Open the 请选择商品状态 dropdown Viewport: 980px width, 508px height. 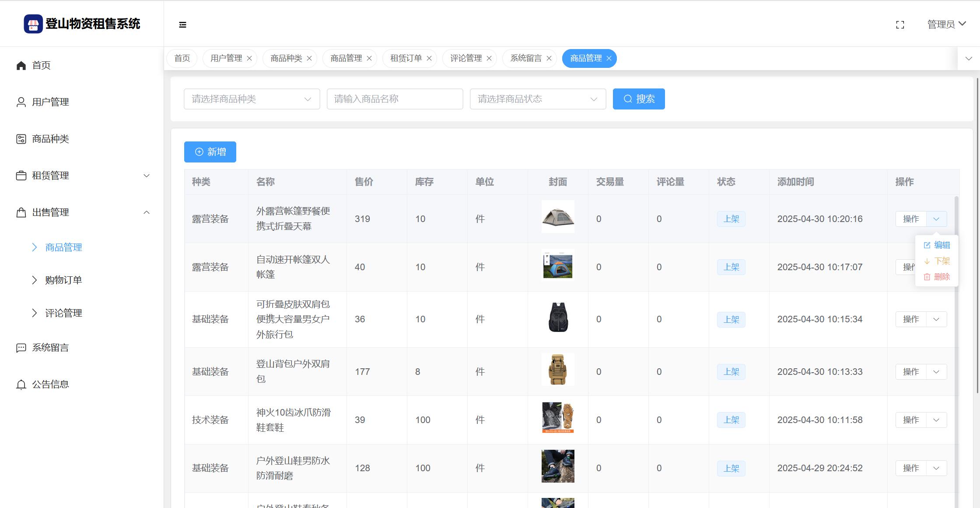click(x=537, y=99)
